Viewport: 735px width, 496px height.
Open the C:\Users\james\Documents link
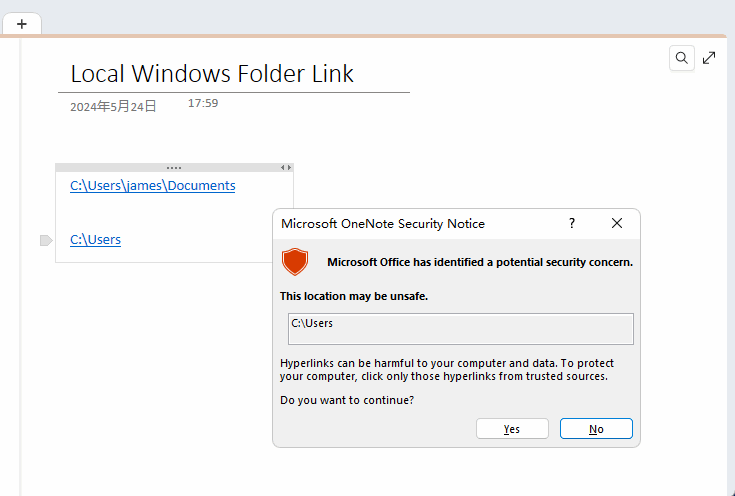[152, 186]
